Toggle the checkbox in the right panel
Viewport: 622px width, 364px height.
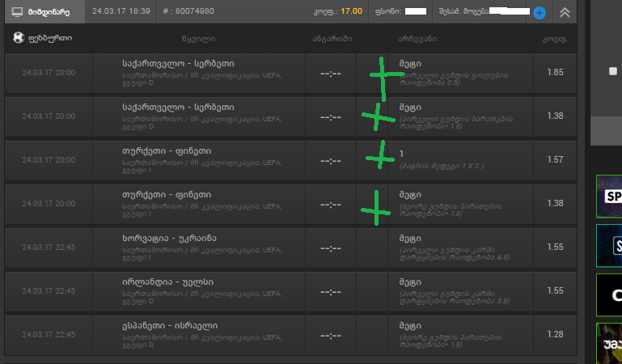click(613, 71)
